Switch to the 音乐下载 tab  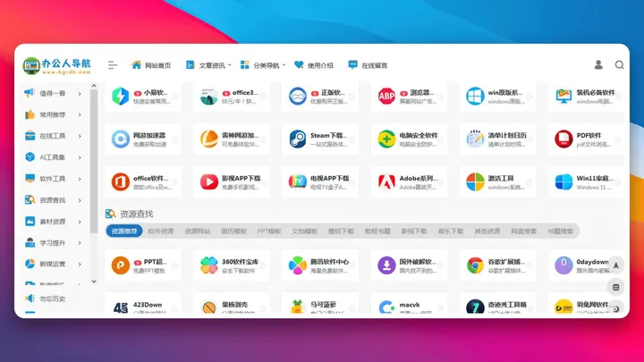(x=451, y=232)
